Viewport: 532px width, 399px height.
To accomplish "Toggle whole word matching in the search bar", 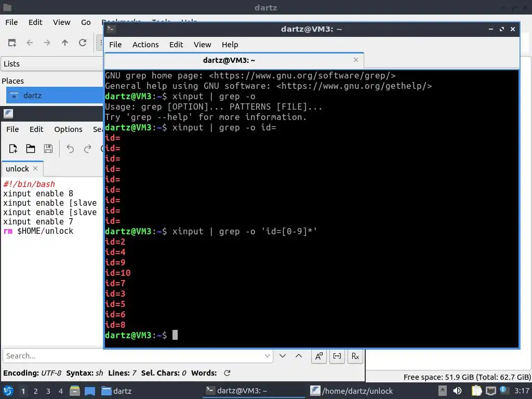I will pos(337,356).
